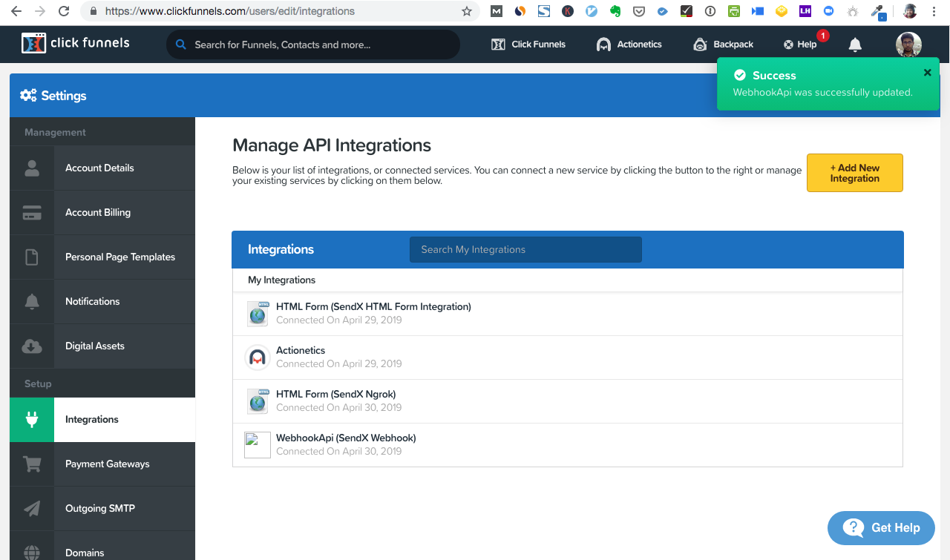950x560 pixels.
Task: Open Actionetics header menu
Action: coord(629,45)
